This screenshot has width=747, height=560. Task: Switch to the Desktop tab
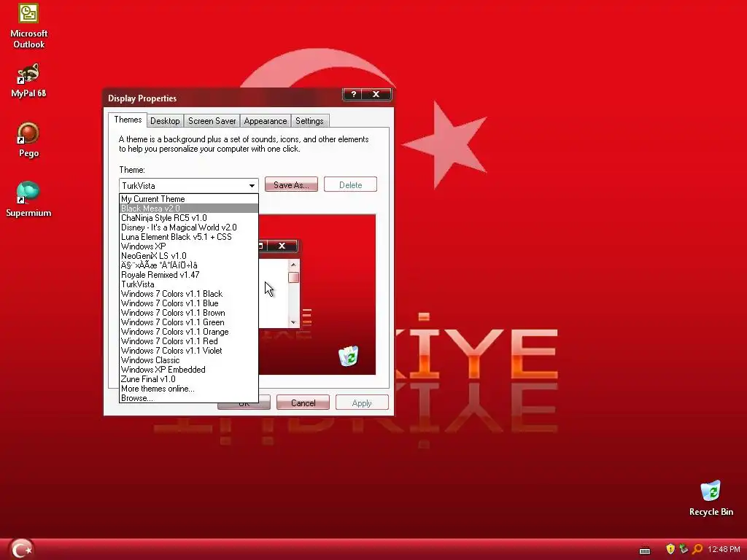(x=165, y=121)
